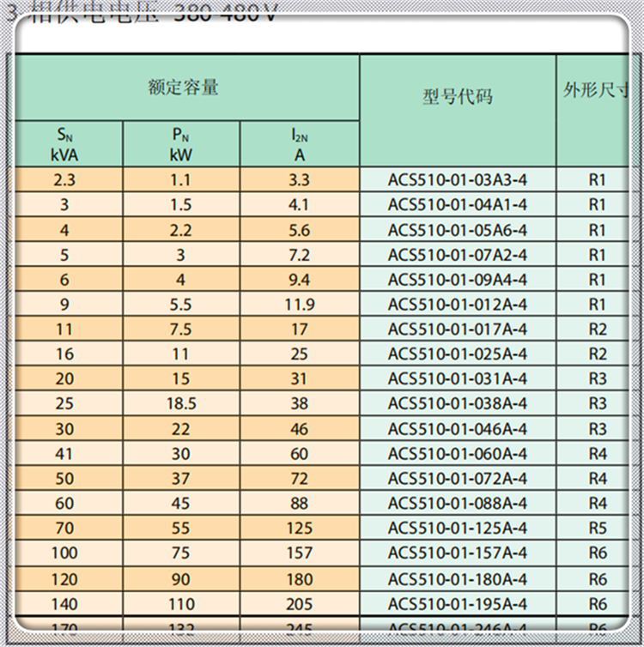Select model code ACS510-01-088A-4
644x647 pixels.
click(458, 504)
